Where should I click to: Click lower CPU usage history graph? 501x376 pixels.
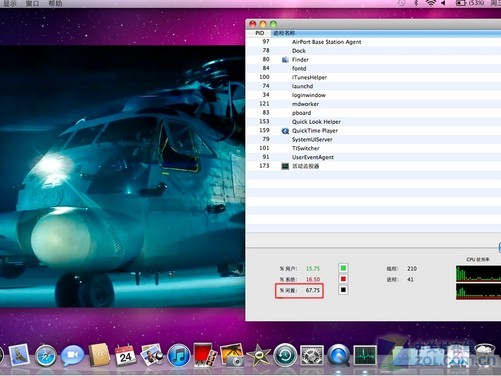point(478,291)
